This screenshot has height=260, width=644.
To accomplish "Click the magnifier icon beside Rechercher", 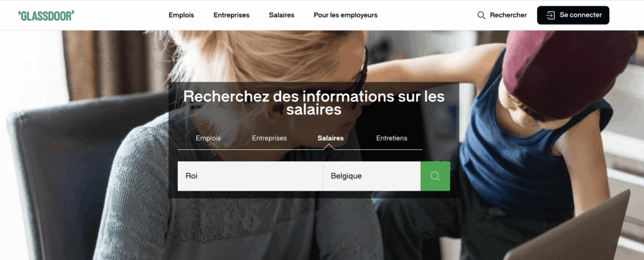I will click(481, 15).
